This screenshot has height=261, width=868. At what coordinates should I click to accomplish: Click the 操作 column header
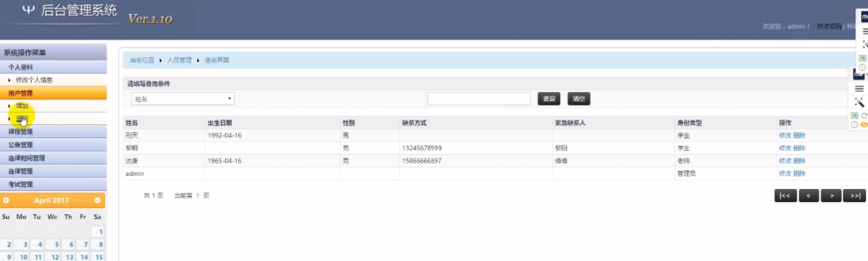coord(785,123)
